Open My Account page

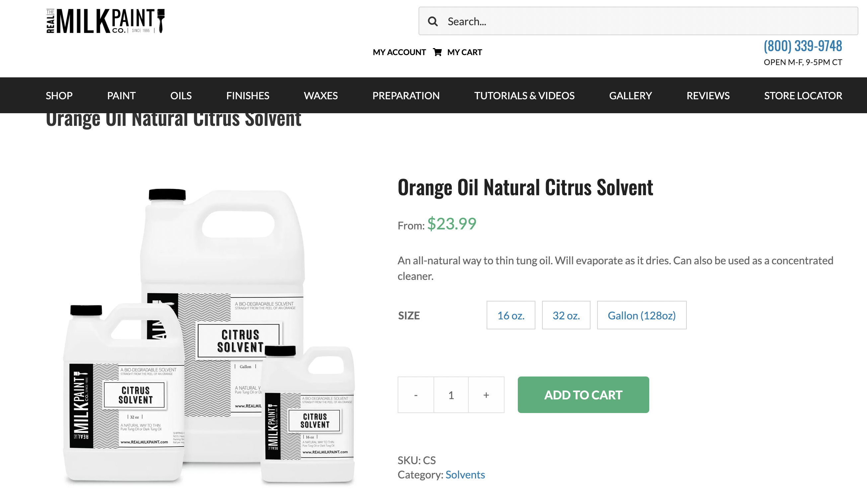(x=399, y=52)
